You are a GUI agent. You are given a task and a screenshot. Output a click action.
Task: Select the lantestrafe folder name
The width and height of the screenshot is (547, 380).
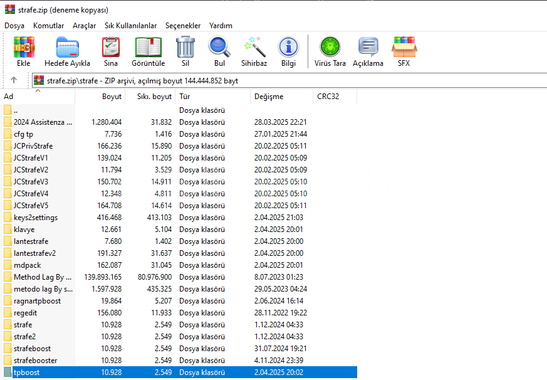pos(31,241)
